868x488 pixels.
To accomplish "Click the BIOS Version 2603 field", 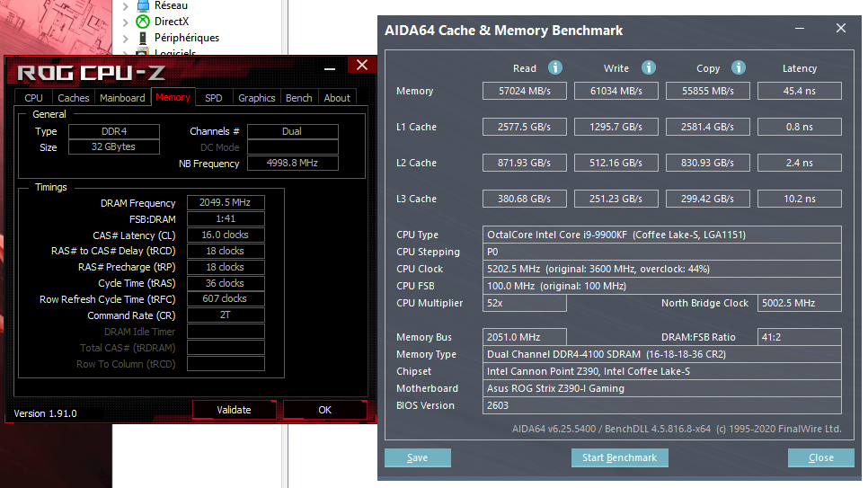I will point(662,405).
